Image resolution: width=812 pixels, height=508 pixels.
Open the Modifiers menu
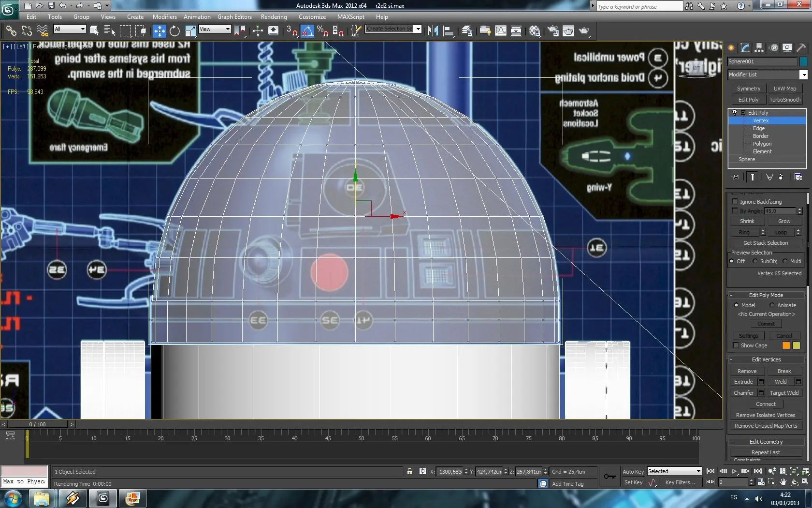[164, 17]
